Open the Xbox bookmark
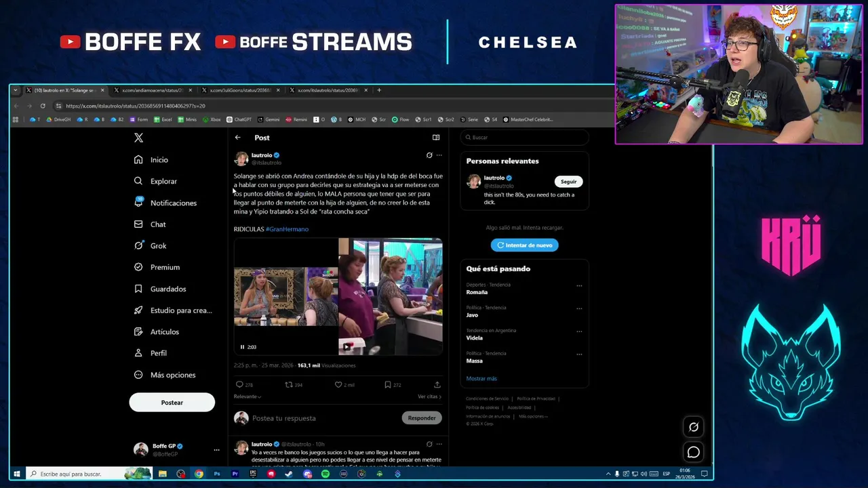Screen dimensions: 868x488 point(212,119)
